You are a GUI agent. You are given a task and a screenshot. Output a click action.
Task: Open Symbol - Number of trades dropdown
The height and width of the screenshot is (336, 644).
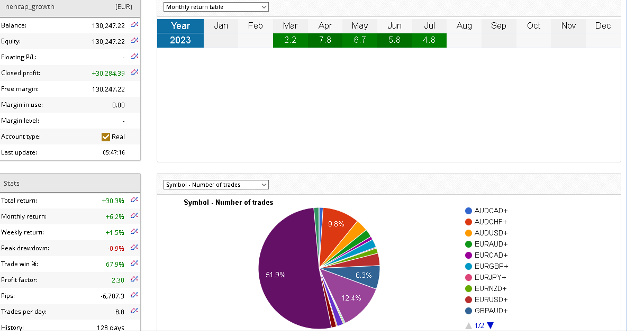pos(216,185)
